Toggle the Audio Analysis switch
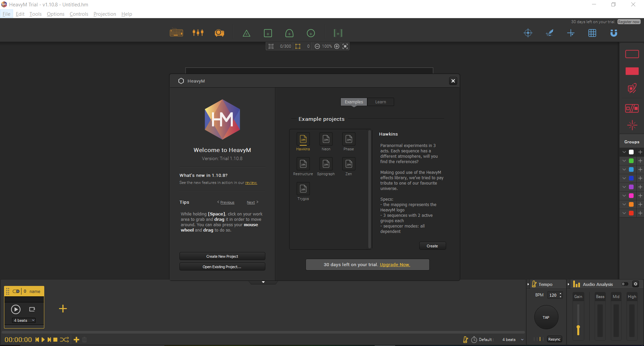644x346 pixels. pyautogui.click(x=625, y=284)
